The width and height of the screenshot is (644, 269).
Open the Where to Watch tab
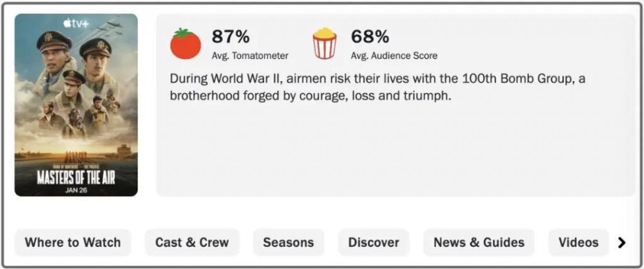(73, 243)
